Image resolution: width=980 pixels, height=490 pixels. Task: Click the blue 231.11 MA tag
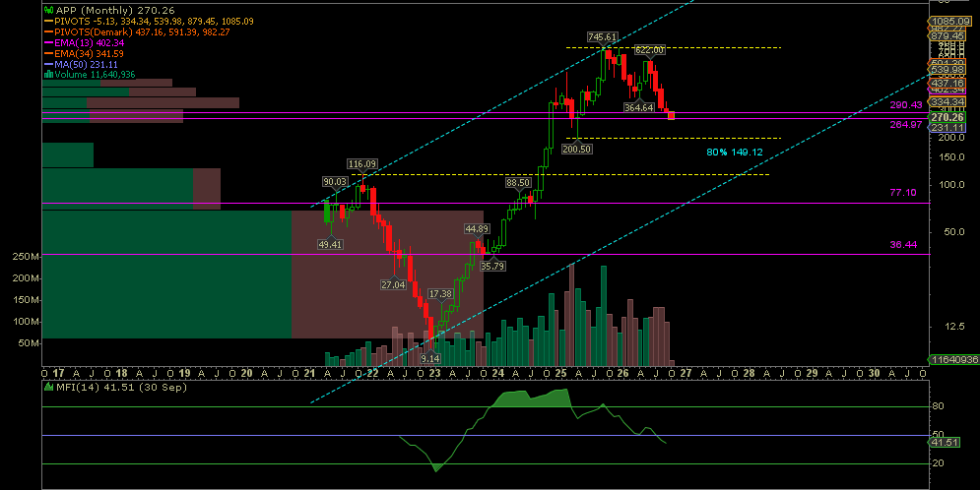click(948, 127)
